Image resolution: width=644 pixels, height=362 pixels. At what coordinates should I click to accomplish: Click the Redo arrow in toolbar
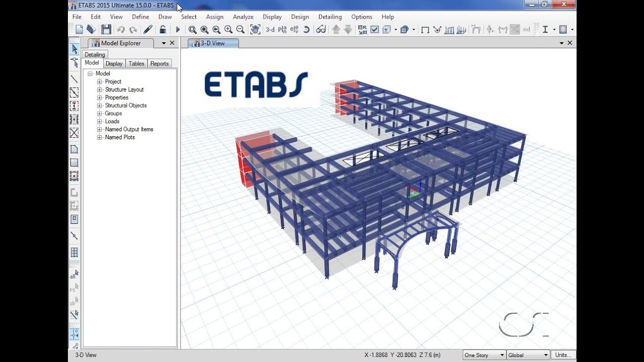[x=133, y=30]
